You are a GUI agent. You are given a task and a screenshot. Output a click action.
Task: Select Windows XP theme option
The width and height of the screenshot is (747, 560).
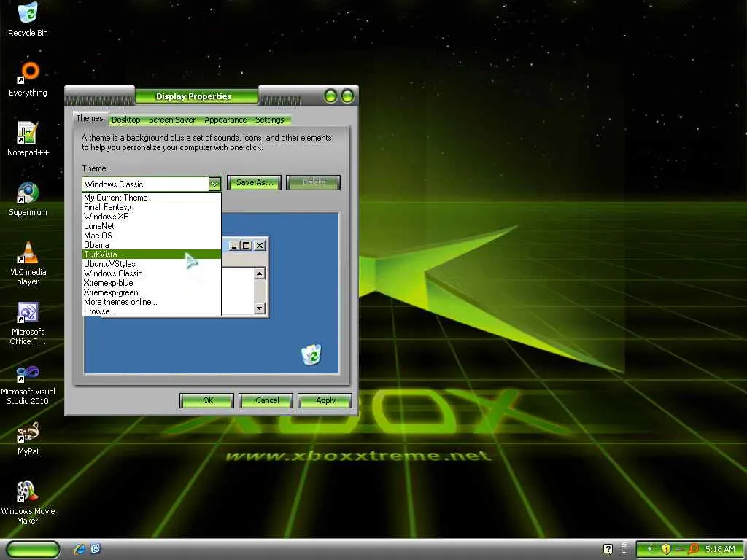152,216
